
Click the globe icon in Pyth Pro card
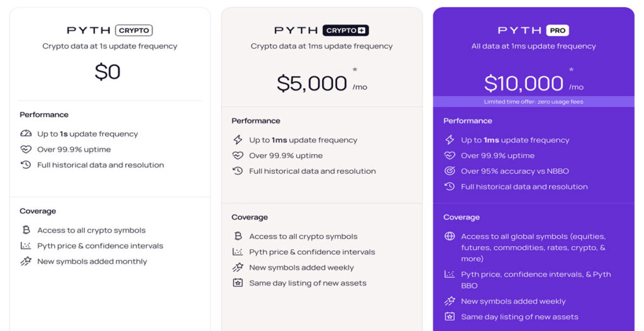(x=450, y=237)
